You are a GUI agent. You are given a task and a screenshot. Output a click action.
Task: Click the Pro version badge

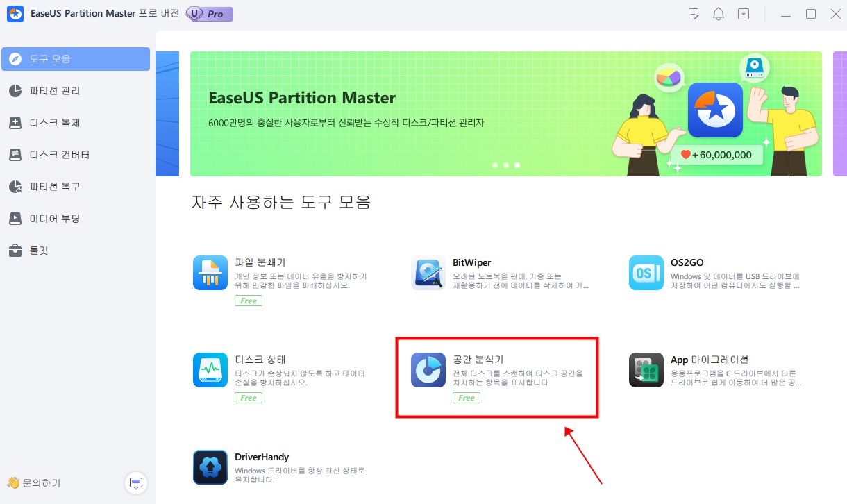click(x=210, y=15)
